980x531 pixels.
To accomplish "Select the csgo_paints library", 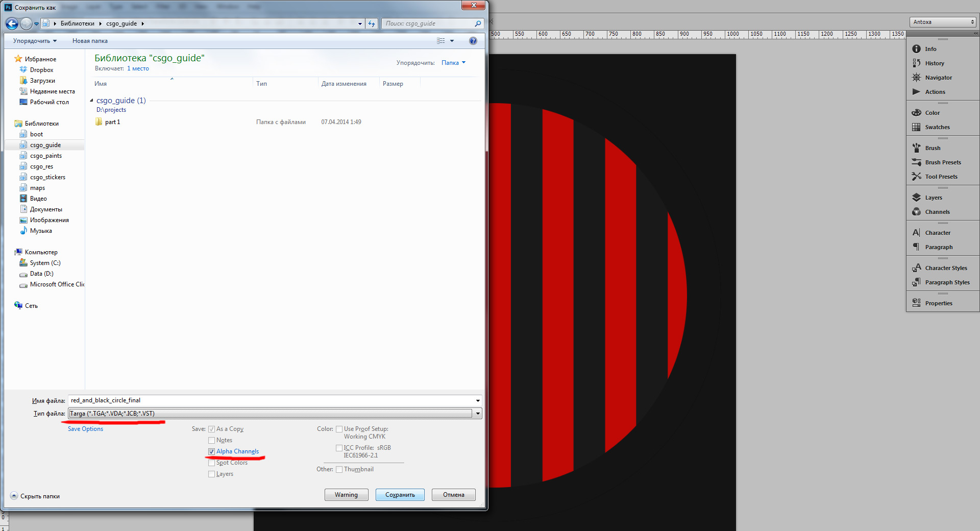I will click(x=45, y=156).
